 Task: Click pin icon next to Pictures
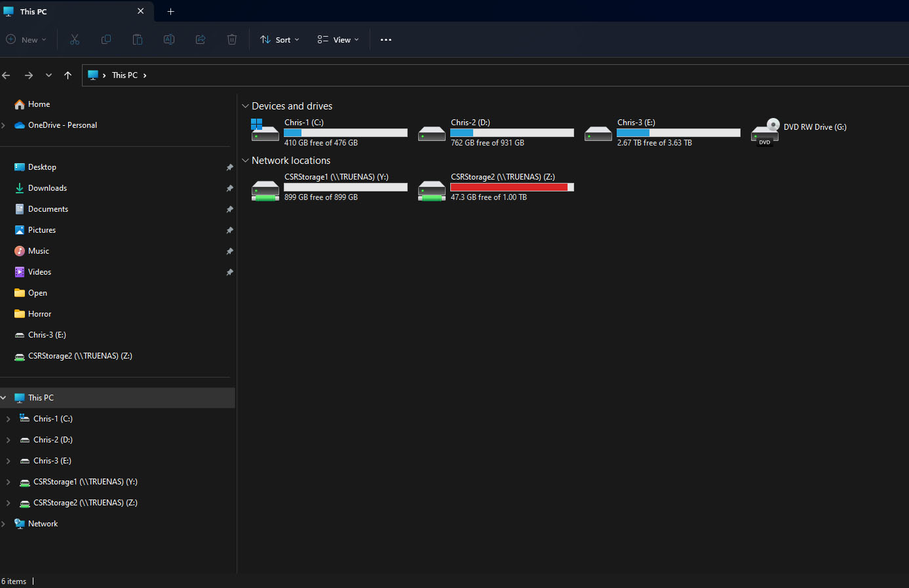229,231
